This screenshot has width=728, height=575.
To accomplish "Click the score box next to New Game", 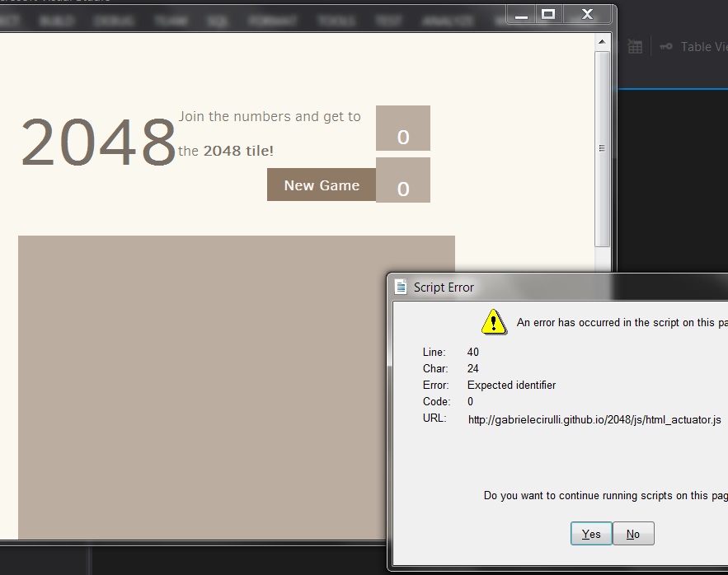I will click(403, 180).
